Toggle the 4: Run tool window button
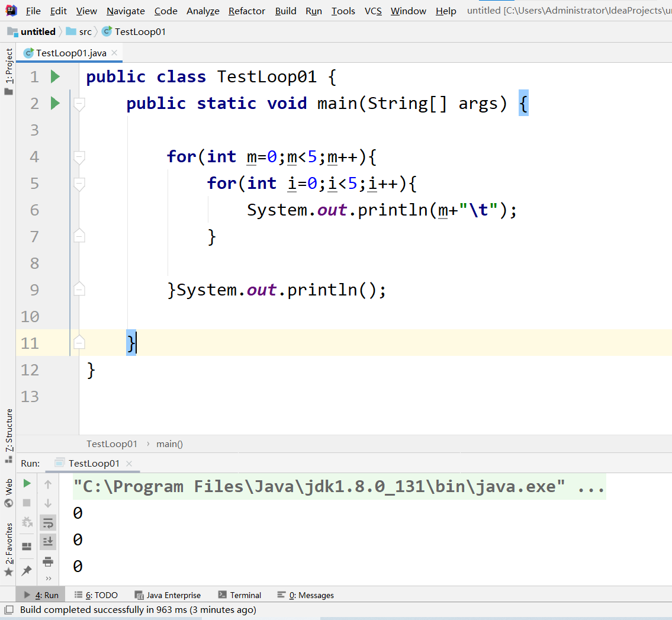Image resolution: width=672 pixels, height=620 pixels. [x=41, y=595]
